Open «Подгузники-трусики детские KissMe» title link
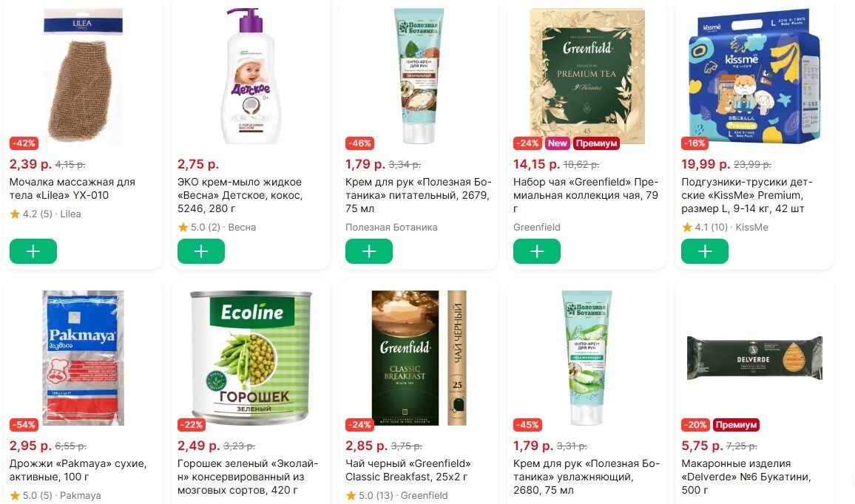This screenshot has height=504, width=855. pyautogui.click(x=746, y=195)
